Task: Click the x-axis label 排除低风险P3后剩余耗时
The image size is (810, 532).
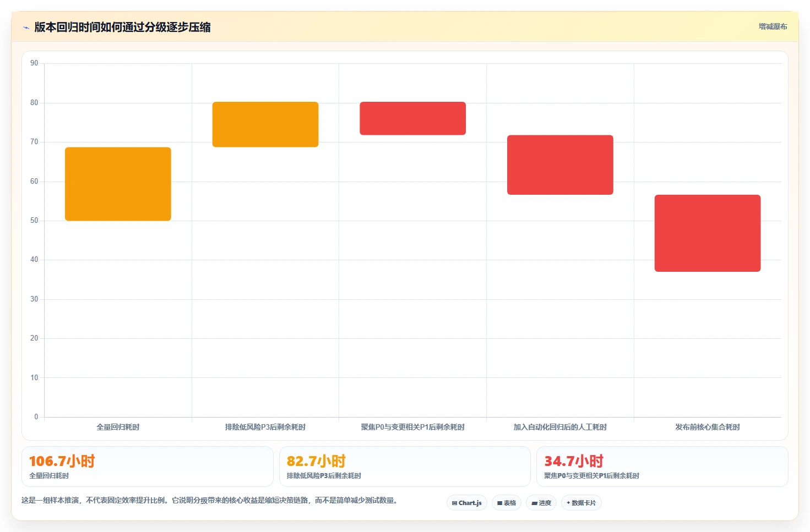Action: [x=265, y=427]
